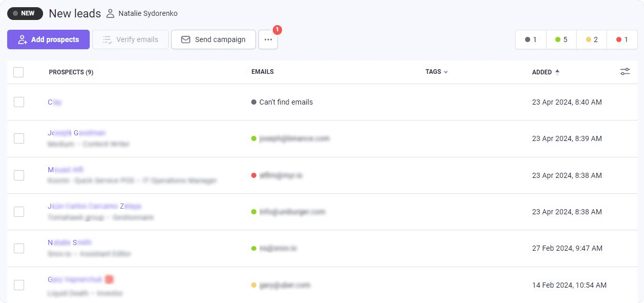Screen dimensions: 644x303
Task: Click the notification badge on more button
Action: [277, 30]
